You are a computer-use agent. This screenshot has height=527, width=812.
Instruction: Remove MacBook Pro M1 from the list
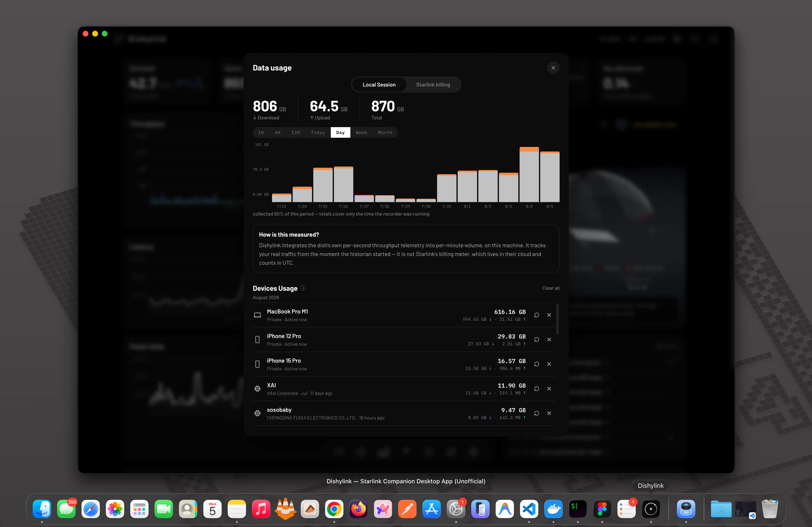(549, 315)
